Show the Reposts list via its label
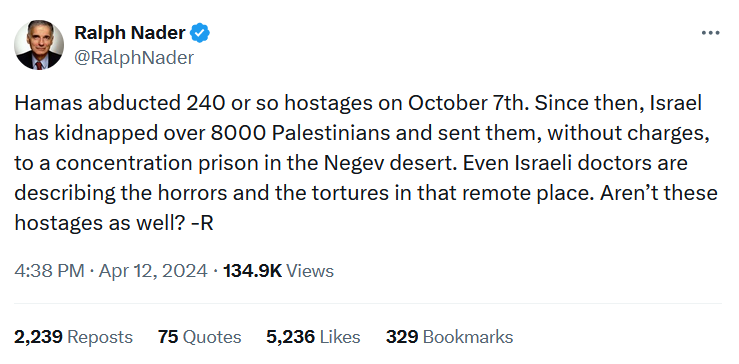 pos(100,337)
